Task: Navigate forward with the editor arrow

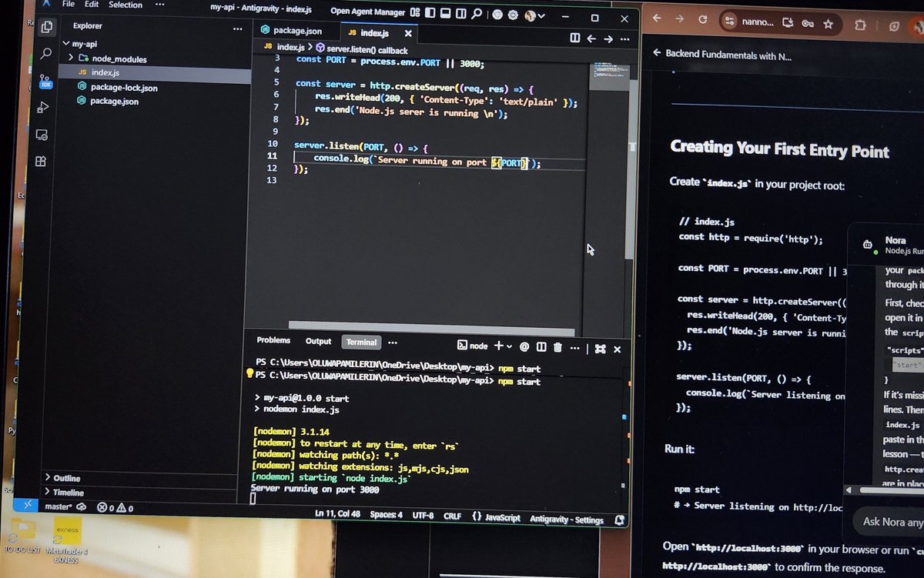Action: [x=608, y=38]
